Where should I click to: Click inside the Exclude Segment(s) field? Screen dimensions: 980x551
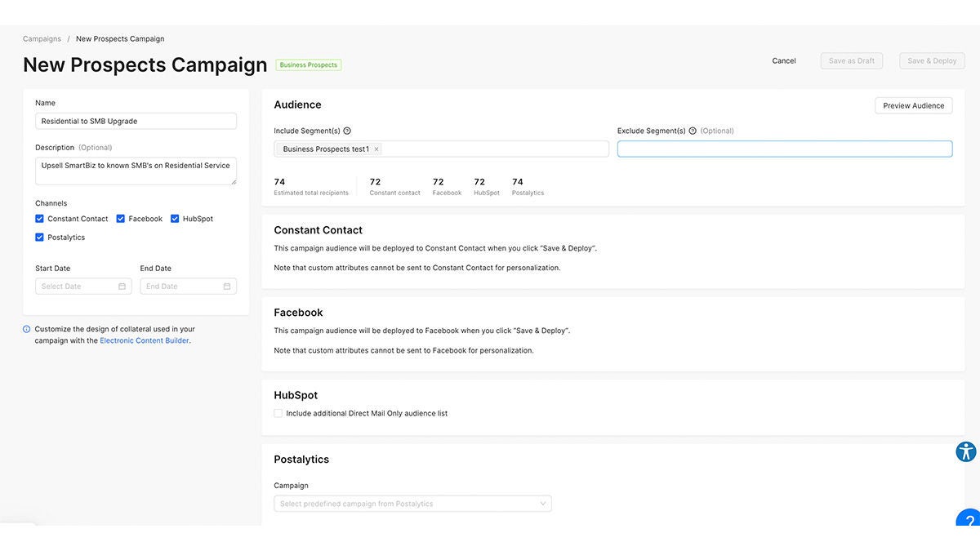(784, 148)
